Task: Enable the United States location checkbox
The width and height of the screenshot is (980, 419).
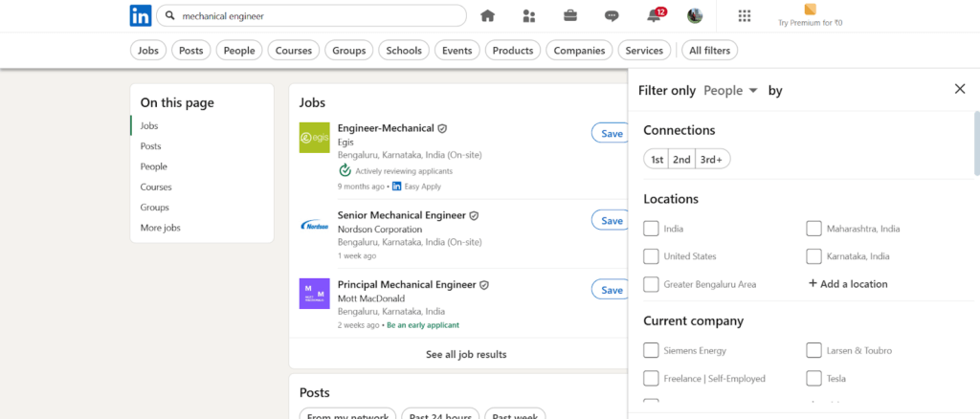Action: pyautogui.click(x=652, y=256)
